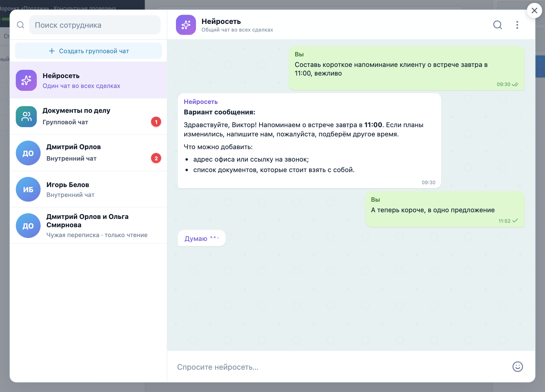Create a group chat with Создать групповой чат
Image resolution: width=545 pixels, height=392 pixels.
click(88, 51)
